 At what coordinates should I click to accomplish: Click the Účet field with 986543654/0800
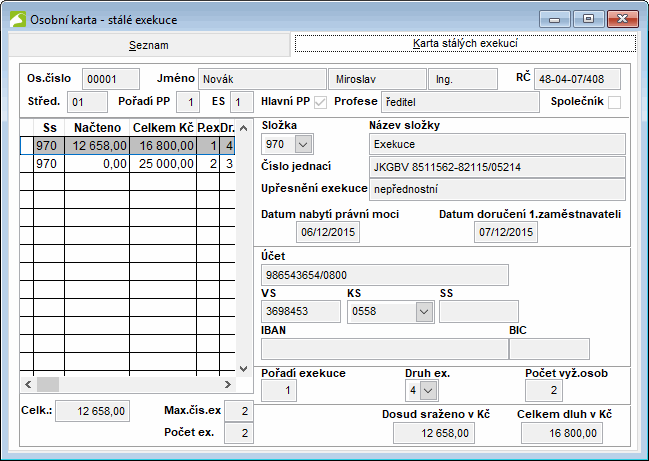click(384, 274)
